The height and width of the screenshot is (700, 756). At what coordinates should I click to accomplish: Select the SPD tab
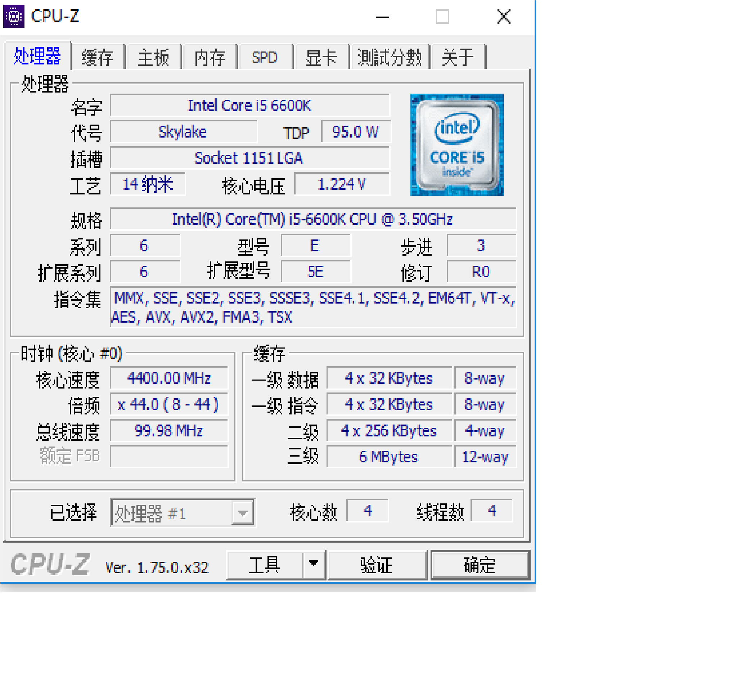pyautogui.click(x=265, y=57)
